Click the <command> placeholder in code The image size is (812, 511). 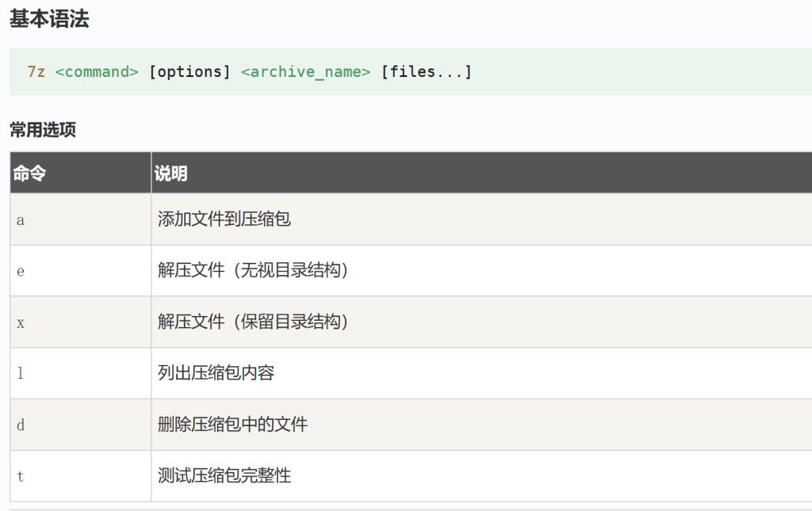click(x=97, y=71)
